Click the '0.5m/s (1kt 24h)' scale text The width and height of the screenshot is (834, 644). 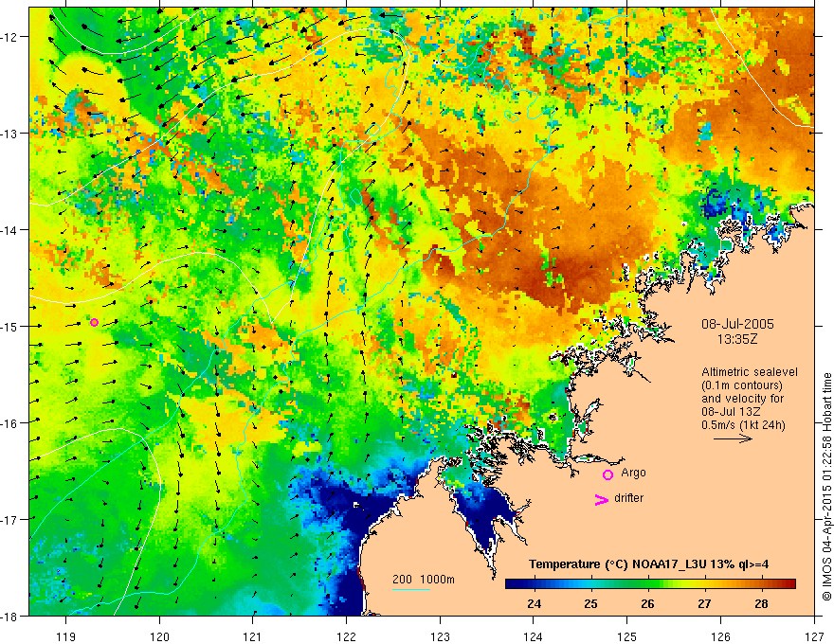pyautogui.click(x=743, y=425)
